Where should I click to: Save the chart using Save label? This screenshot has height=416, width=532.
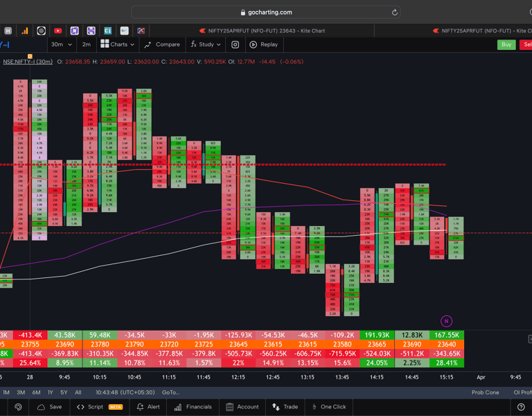[x=55, y=407]
